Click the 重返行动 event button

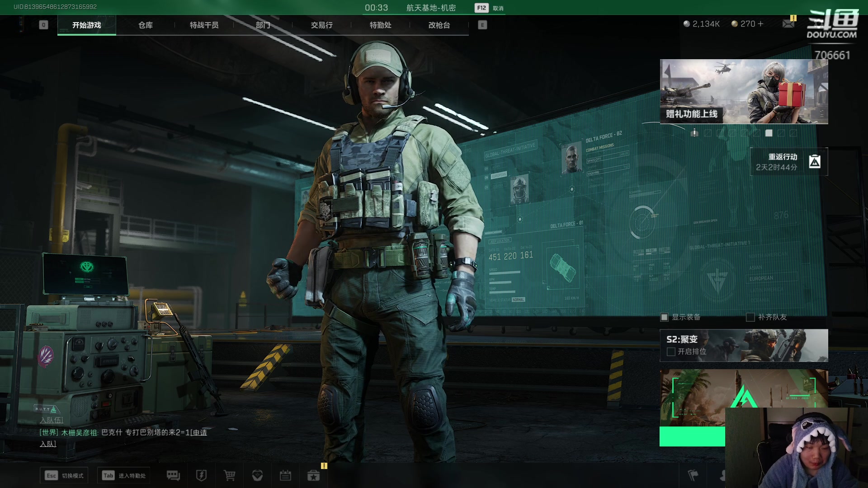tap(788, 162)
